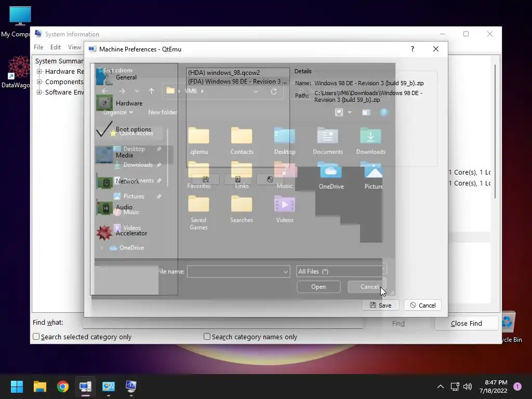Select System Summary tree item

(x=59, y=61)
